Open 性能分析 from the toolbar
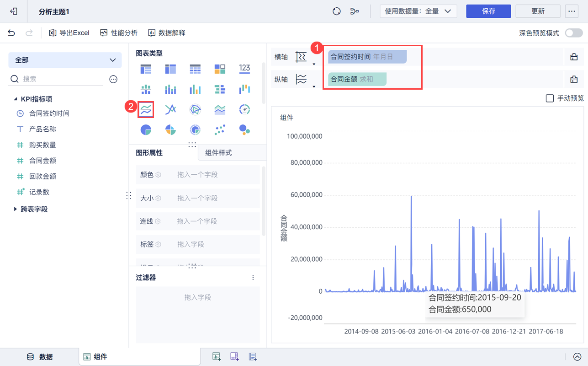The width and height of the screenshot is (588, 366). point(119,33)
